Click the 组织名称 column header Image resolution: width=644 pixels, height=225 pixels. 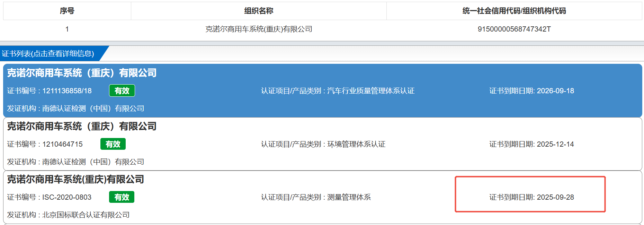click(x=259, y=11)
